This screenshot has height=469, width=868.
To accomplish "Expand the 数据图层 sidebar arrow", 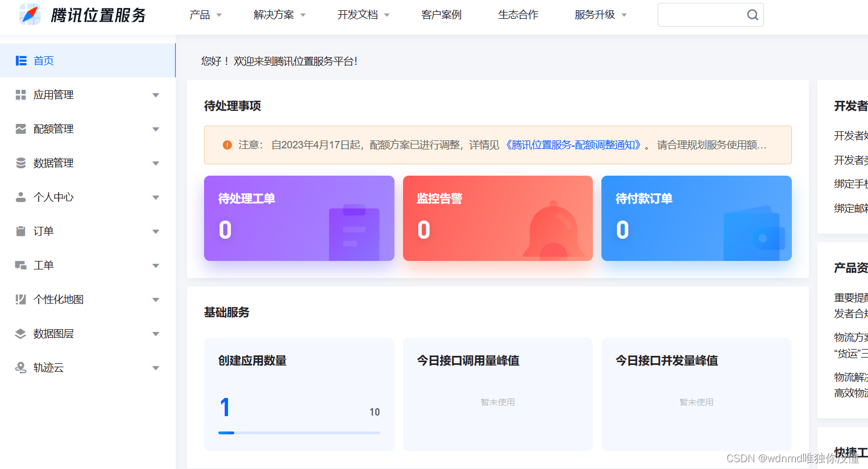I will click(x=156, y=334).
